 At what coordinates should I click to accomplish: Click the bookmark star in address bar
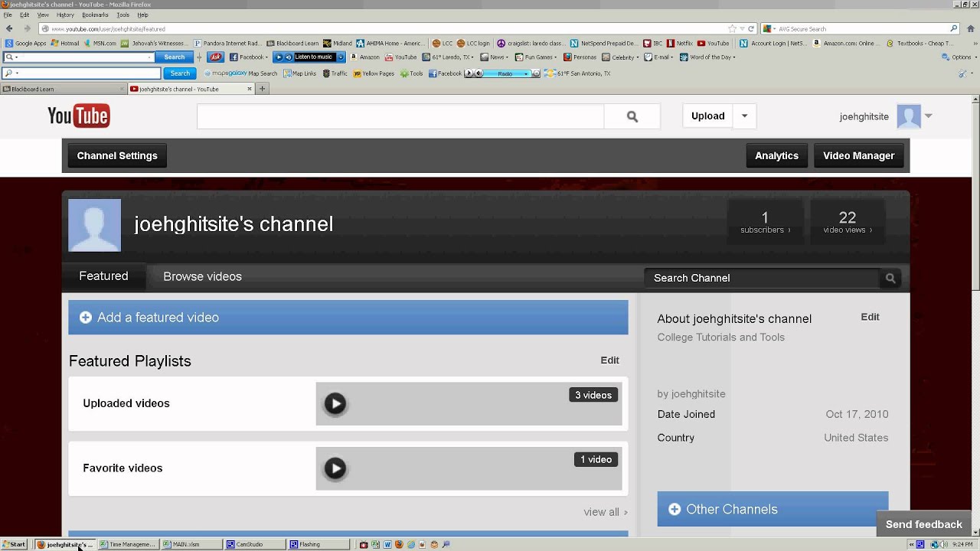point(732,28)
